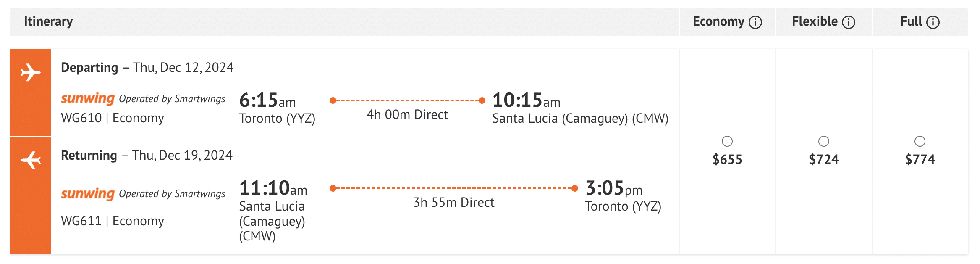Image resolution: width=980 pixels, height=264 pixels.
Task: Open the Flexible fare info icon
Action: 849,22
